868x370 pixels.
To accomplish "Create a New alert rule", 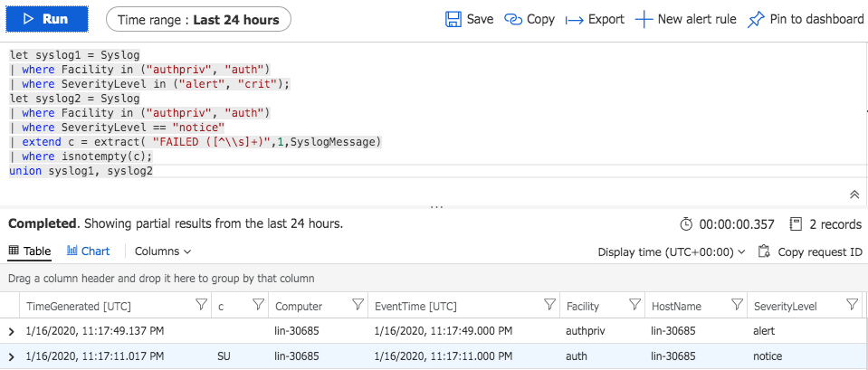I will (x=685, y=19).
